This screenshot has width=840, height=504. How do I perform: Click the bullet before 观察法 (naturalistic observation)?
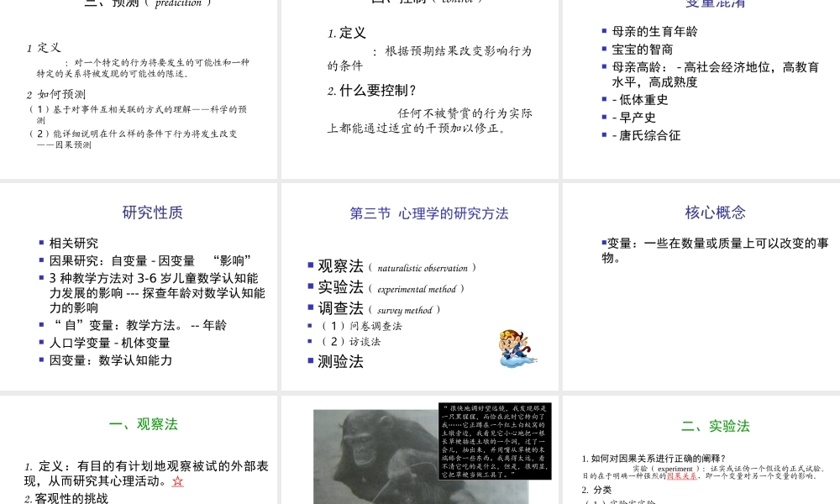309,264
